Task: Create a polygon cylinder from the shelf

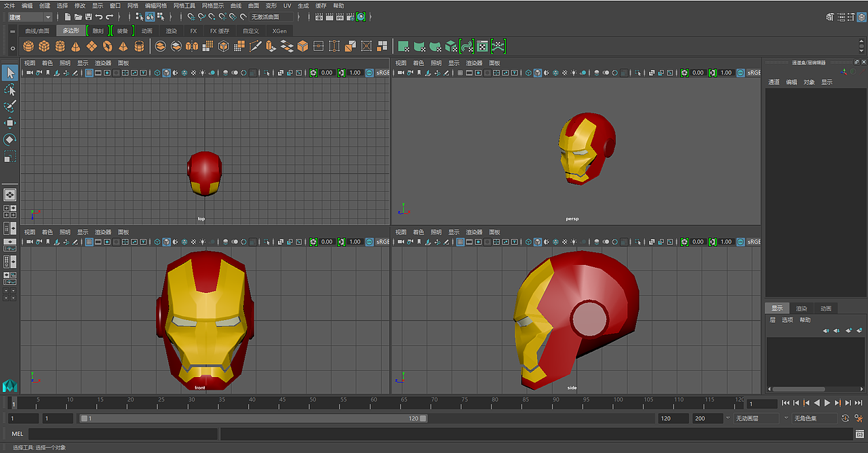Action: (x=60, y=46)
